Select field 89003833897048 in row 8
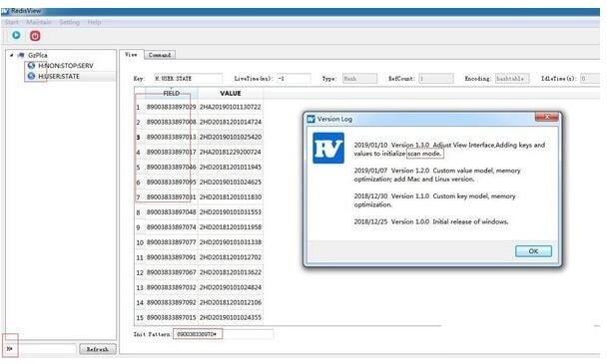This screenshot has height=364, width=610. pyautogui.click(x=171, y=212)
